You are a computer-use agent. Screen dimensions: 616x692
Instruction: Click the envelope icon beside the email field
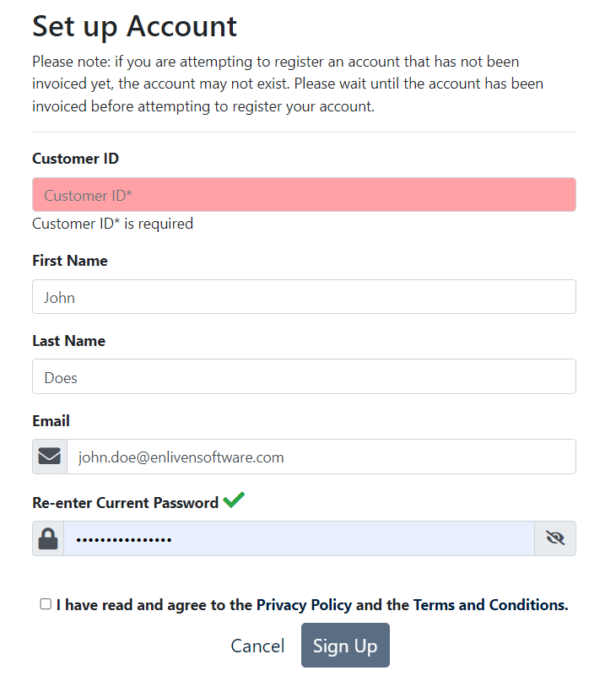click(x=50, y=457)
